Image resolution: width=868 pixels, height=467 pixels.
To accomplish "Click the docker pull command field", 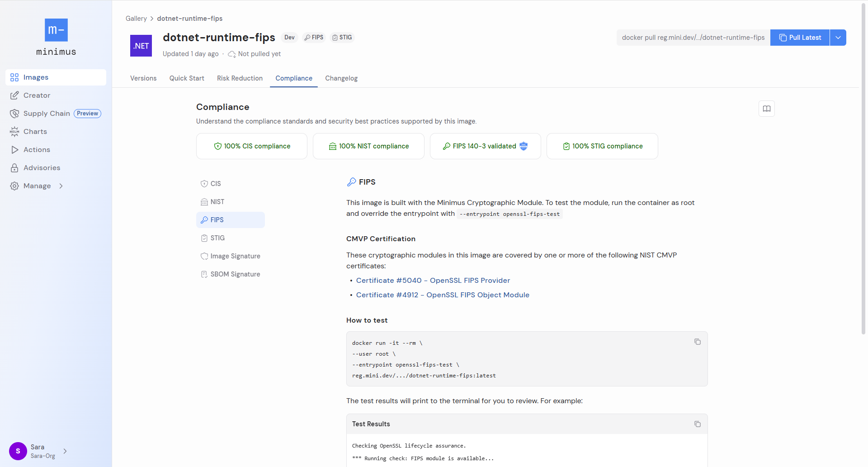I will [x=693, y=38].
